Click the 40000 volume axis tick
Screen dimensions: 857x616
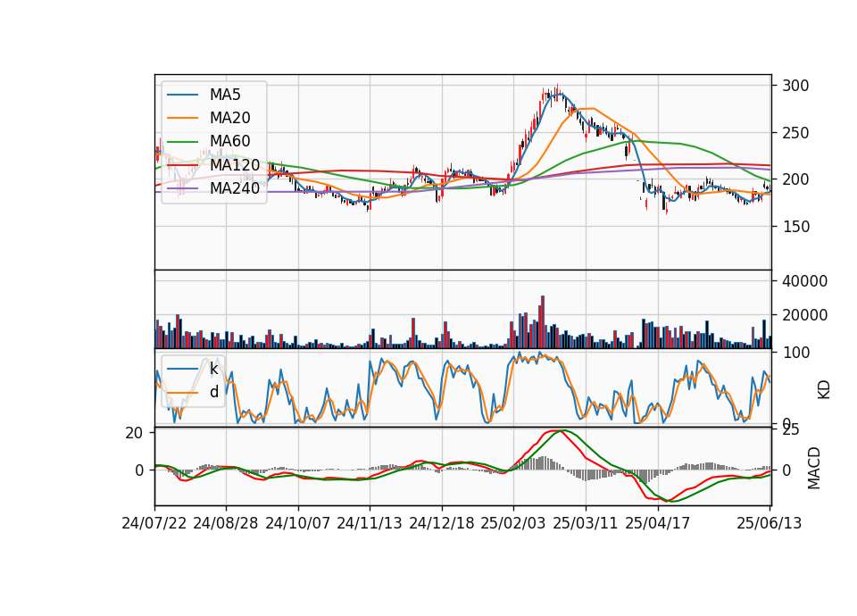[805, 281]
